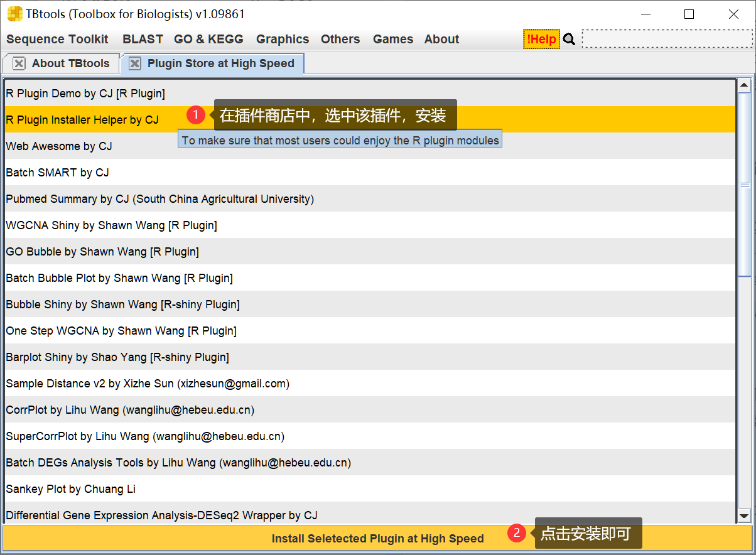This screenshot has height=555, width=756.
Task: Select DESeq2 Wrapper by CJ plugin
Action: (x=370, y=512)
